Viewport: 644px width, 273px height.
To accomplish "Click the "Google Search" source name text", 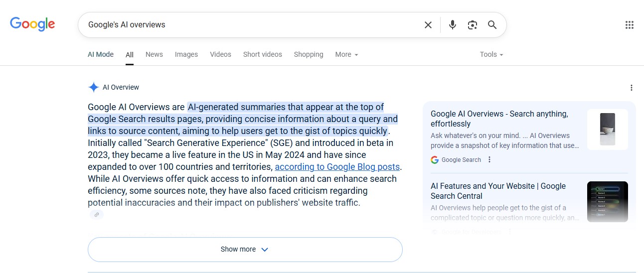I will click(x=461, y=160).
